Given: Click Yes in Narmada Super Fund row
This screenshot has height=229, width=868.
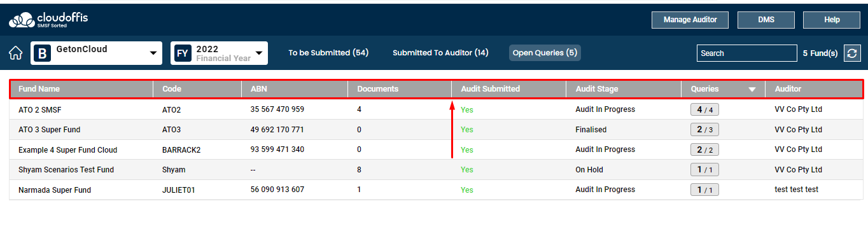Looking at the screenshot, I should [467, 190].
